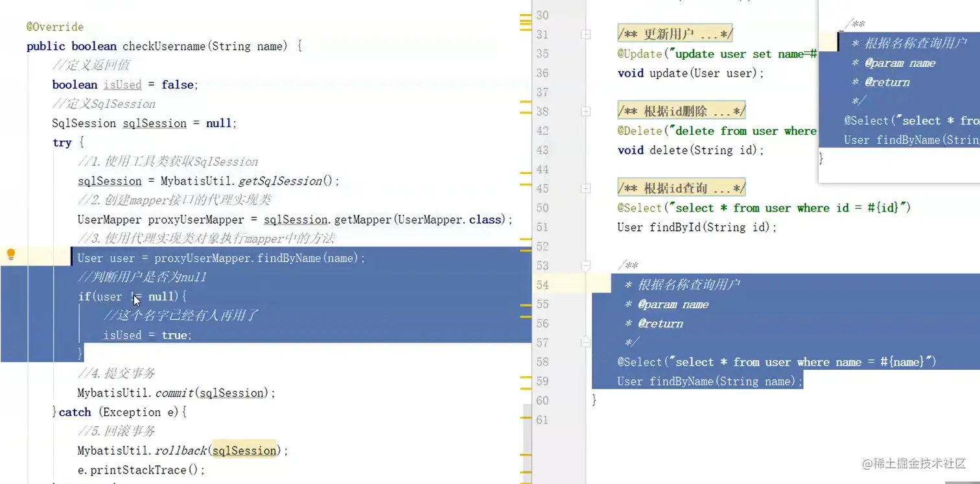Click the proxyUserMapper.findByName(name) line
980x484 pixels.
tap(222, 258)
